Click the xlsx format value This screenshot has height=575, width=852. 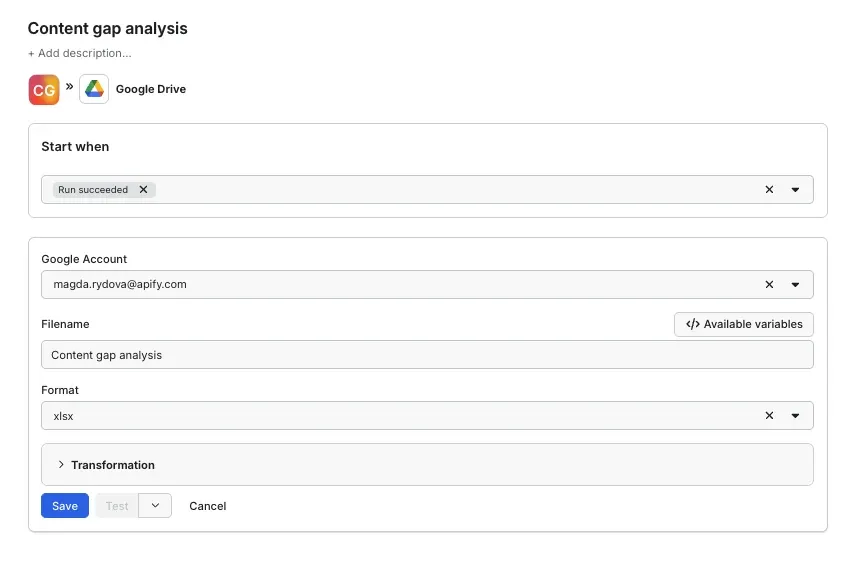[63, 416]
